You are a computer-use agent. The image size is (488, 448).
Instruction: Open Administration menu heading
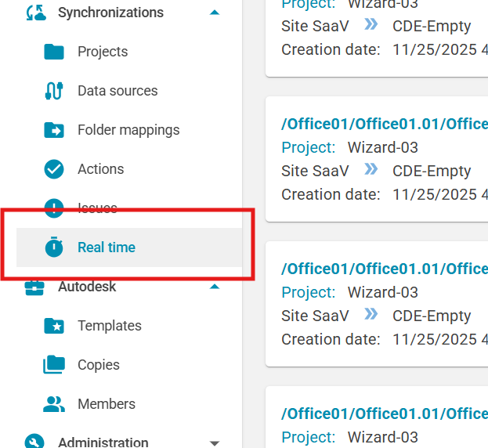(x=103, y=443)
